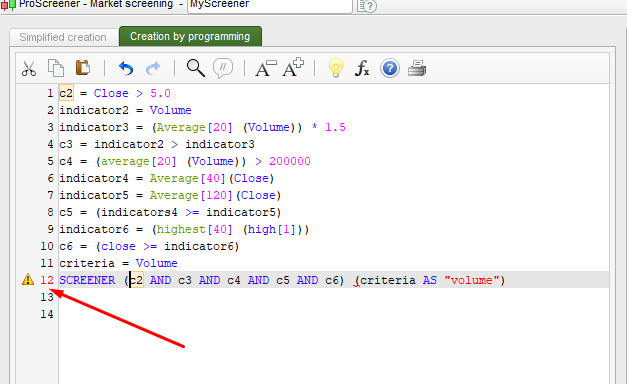Click line number 13 in gutter
This screenshot has height=384, width=627.
click(47, 297)
